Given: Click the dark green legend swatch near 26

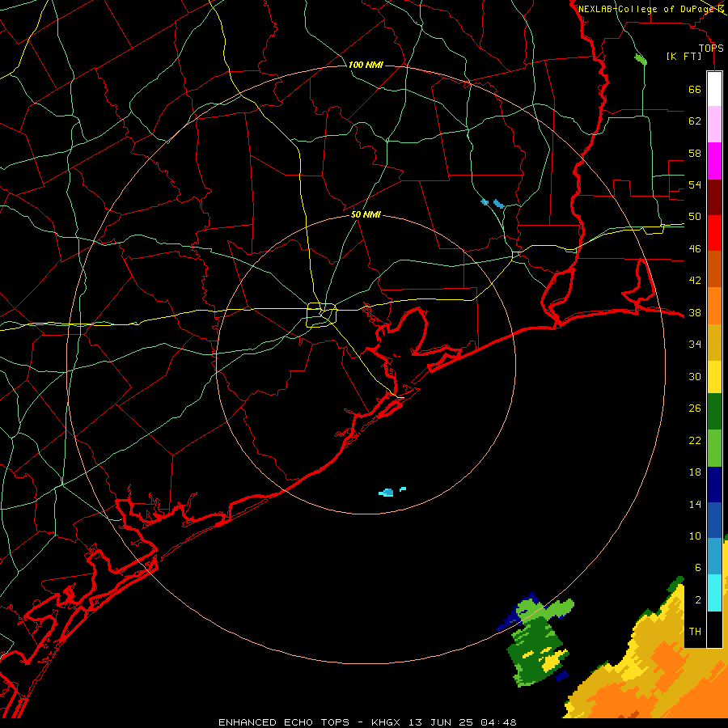Looking at the screenshot, I should (714, 412).
